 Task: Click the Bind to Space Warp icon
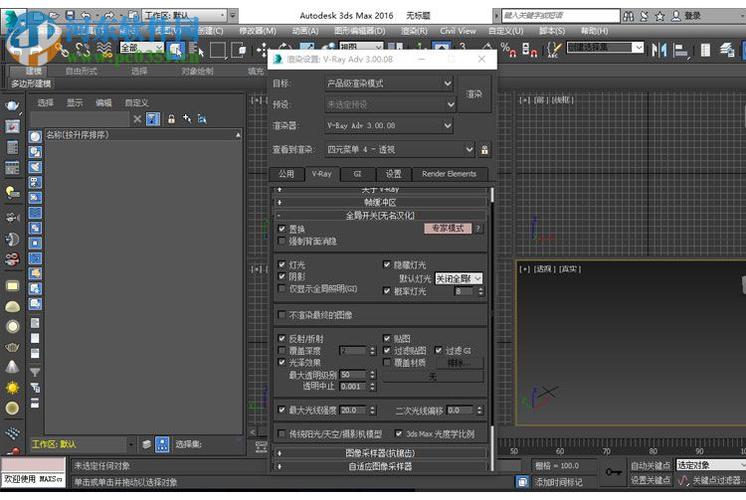(x=104, y=49)
